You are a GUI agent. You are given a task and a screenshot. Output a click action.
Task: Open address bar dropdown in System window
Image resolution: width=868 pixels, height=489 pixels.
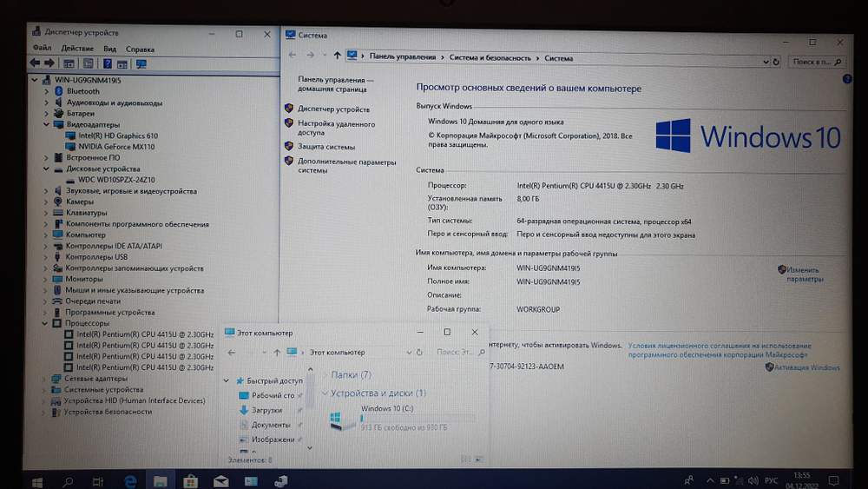766,62
